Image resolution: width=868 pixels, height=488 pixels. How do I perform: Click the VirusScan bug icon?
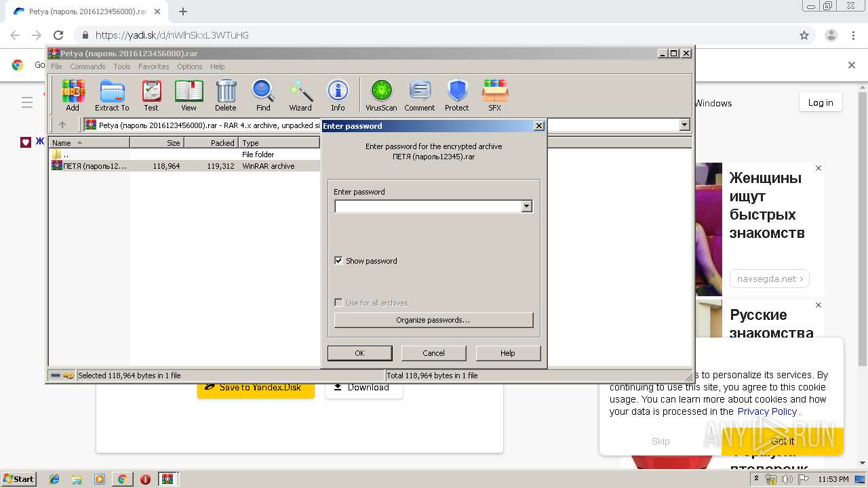pyautogui.click(x=381, y=95)
